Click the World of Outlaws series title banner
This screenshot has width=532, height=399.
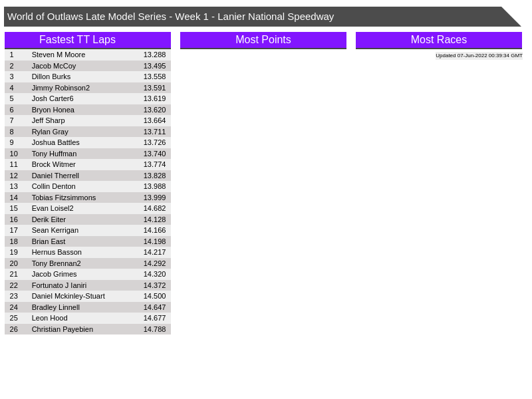(x=170, y=17)
